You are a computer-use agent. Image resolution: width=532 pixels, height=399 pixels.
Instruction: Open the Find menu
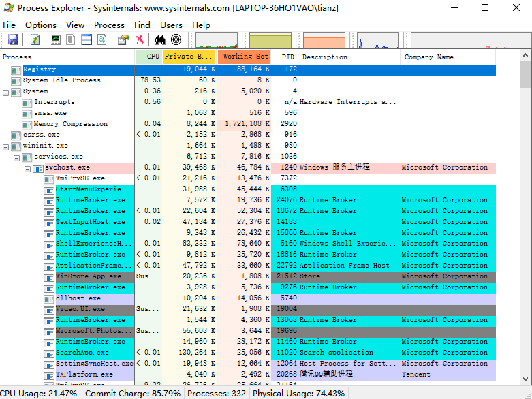coord(142,25)
